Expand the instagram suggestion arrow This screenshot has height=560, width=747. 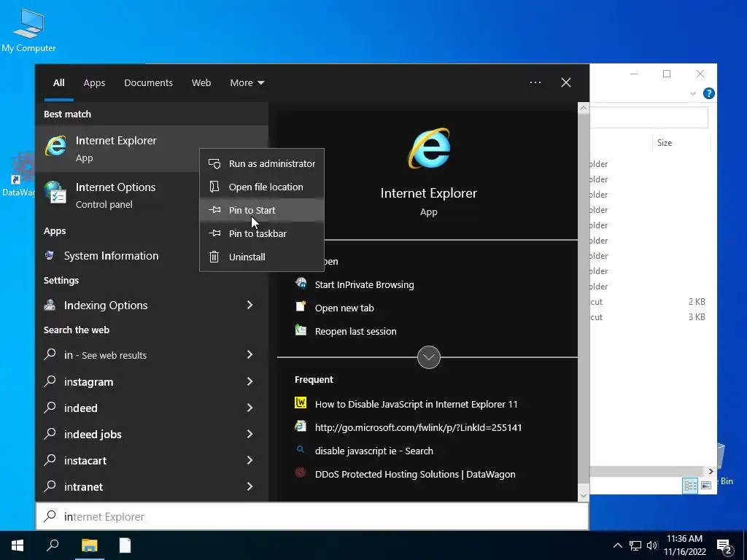249,381
